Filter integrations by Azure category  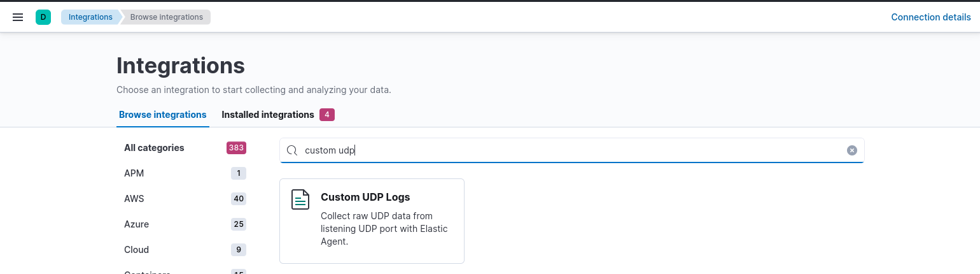tap(136, 224)
